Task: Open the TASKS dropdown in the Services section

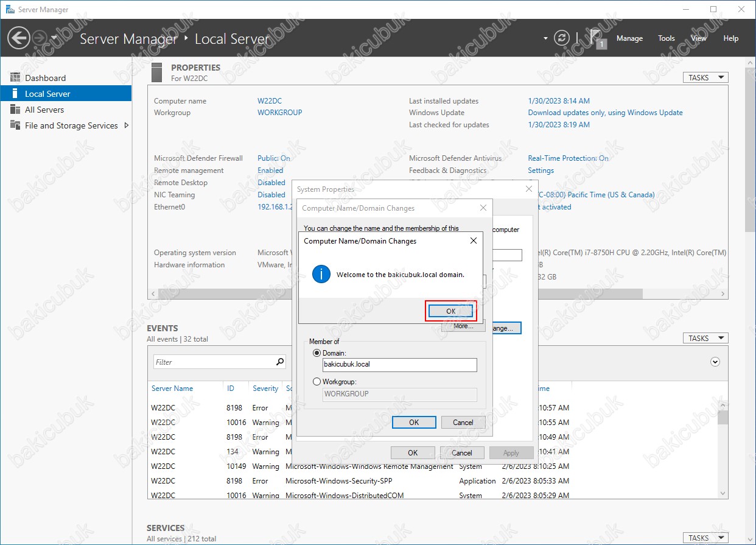Action: (705, 538)
